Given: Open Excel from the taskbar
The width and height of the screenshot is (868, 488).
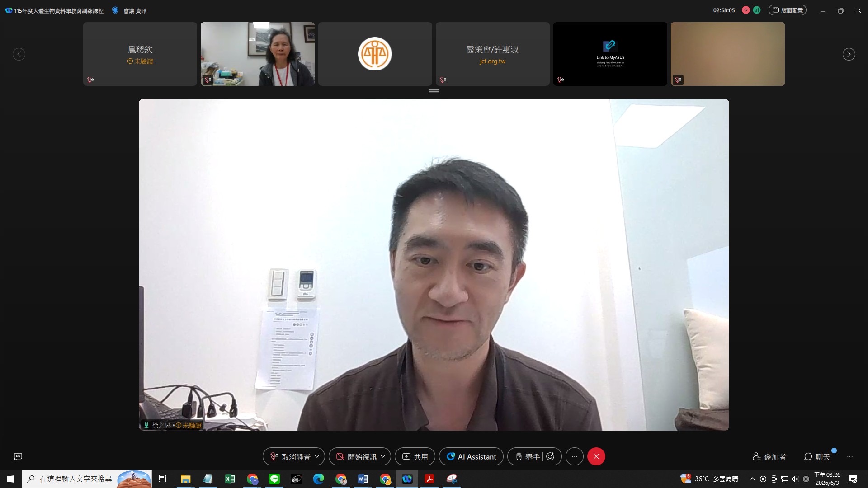Looking at the screenshot, I should click(x=230, y=479).
